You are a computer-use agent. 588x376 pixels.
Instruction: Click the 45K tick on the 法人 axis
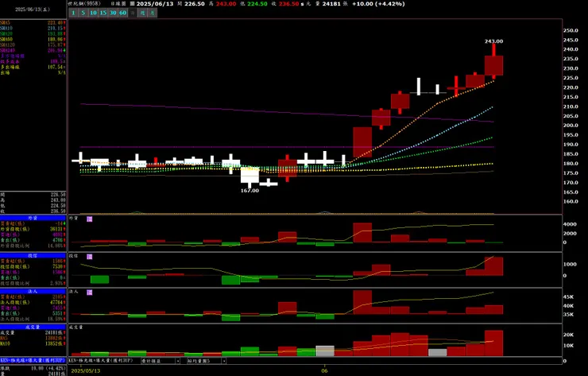click(568, 297)
